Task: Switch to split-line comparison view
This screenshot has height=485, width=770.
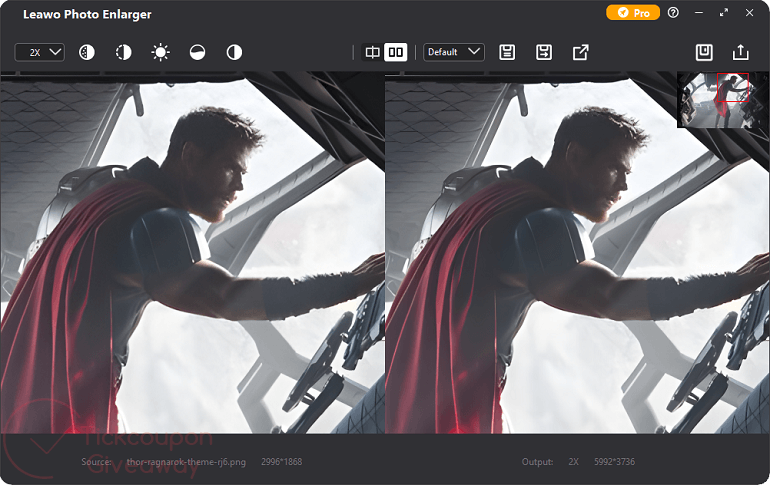Action: (x=372, y=52)
